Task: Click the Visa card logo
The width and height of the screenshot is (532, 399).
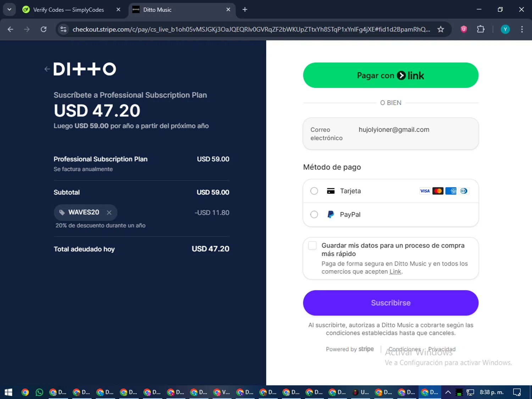Action: coord(425,191)
